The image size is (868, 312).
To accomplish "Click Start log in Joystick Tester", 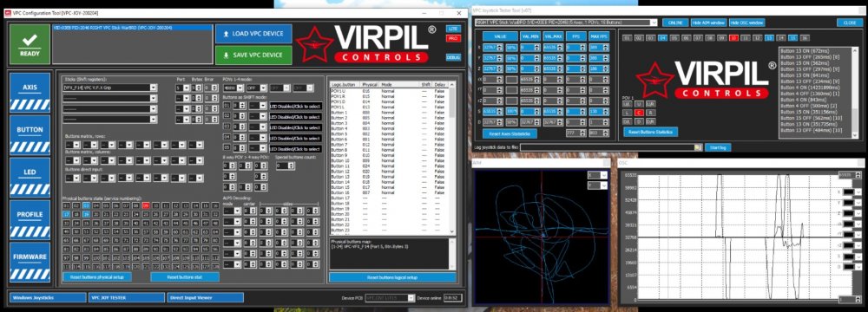I will 719,147.
